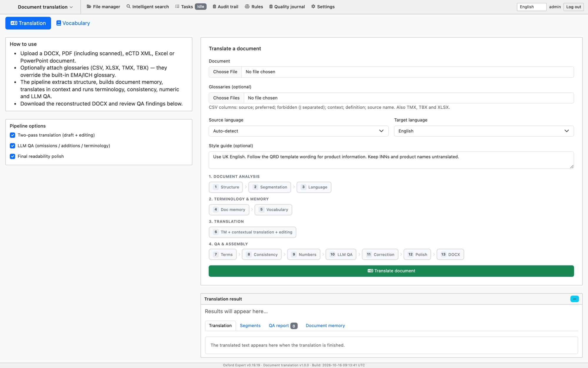Click pipeline step 5 Vocabulary
The height and width of the screenshot is (368, 588).
[x=273, y=210]
